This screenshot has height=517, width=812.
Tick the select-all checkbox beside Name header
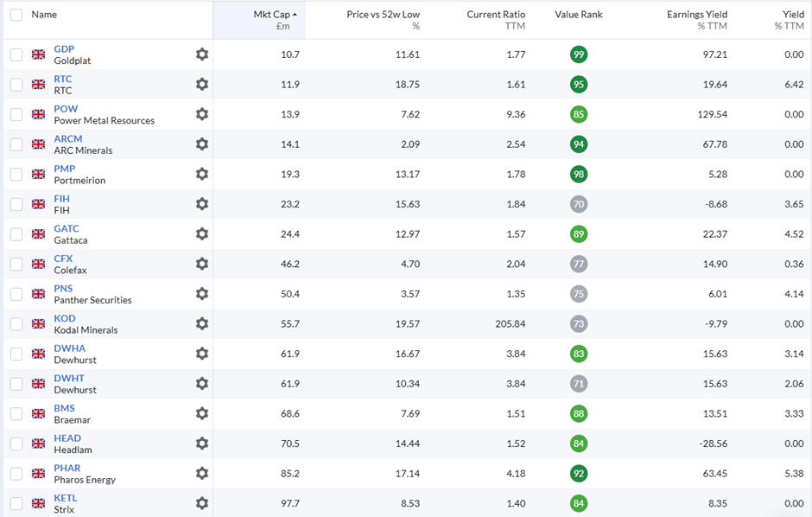coord(16,15)
